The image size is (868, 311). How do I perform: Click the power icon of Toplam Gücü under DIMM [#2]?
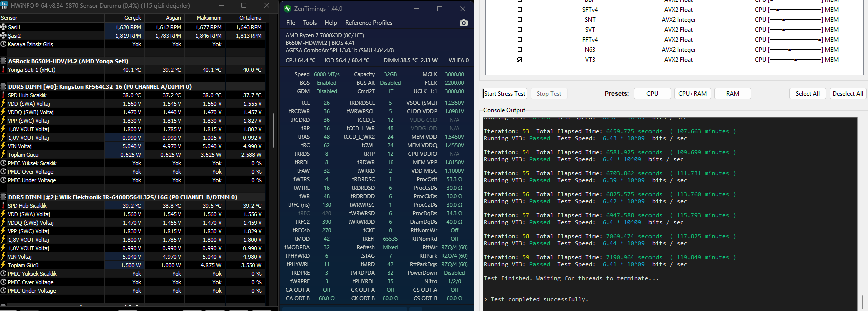click(x=4, y=265)
